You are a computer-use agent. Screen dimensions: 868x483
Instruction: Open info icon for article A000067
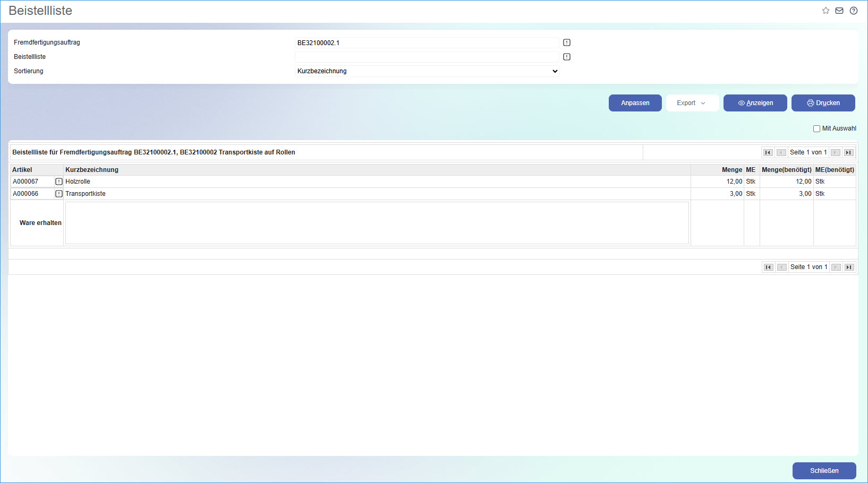[59, 182]
